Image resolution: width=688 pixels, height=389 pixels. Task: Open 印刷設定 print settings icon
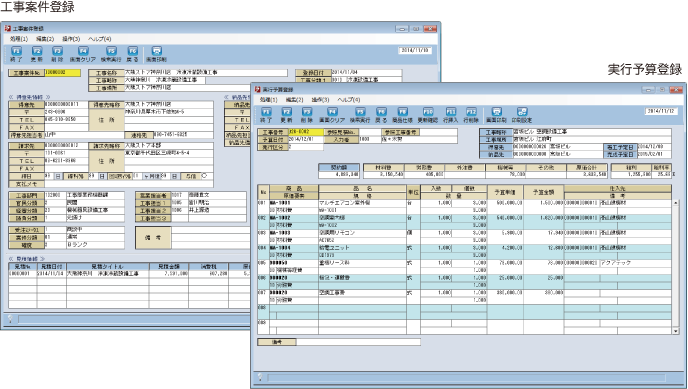(522, 115)
